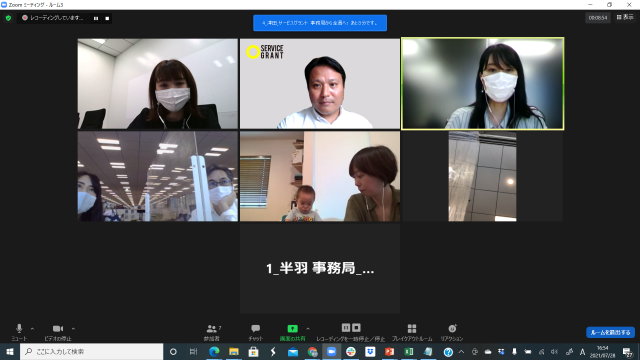640x360 pixels.
Task: Open the Chat panel icon
Action: coord(256,329)
